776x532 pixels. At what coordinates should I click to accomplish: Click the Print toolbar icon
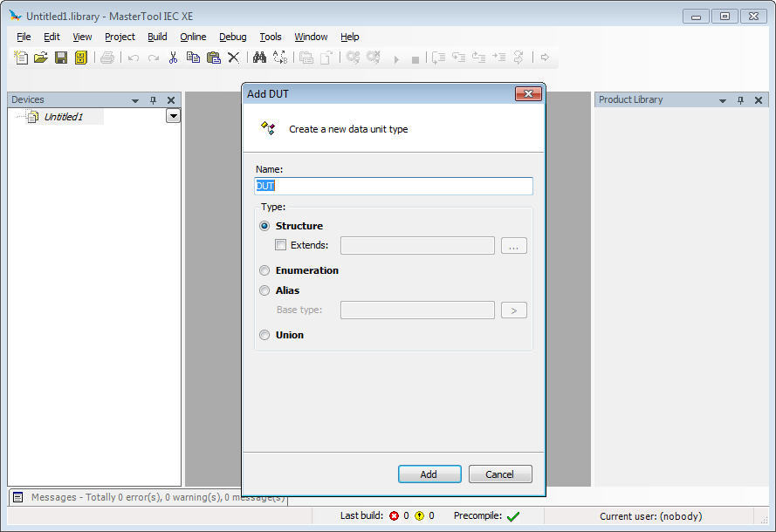(106, 58)
